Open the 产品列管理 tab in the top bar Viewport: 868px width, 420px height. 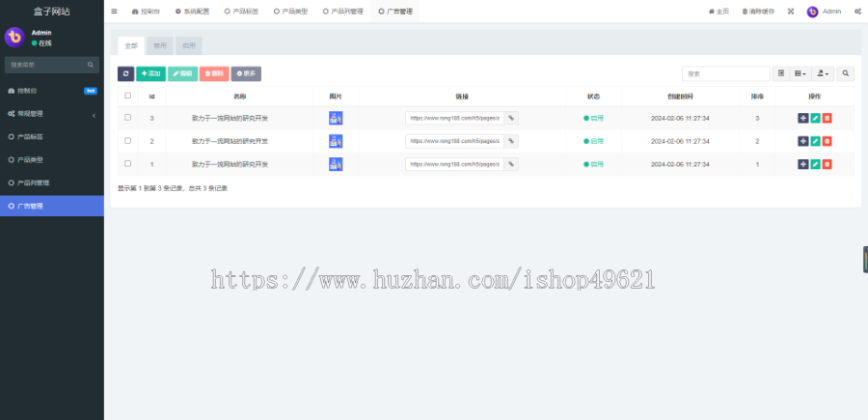343,11
